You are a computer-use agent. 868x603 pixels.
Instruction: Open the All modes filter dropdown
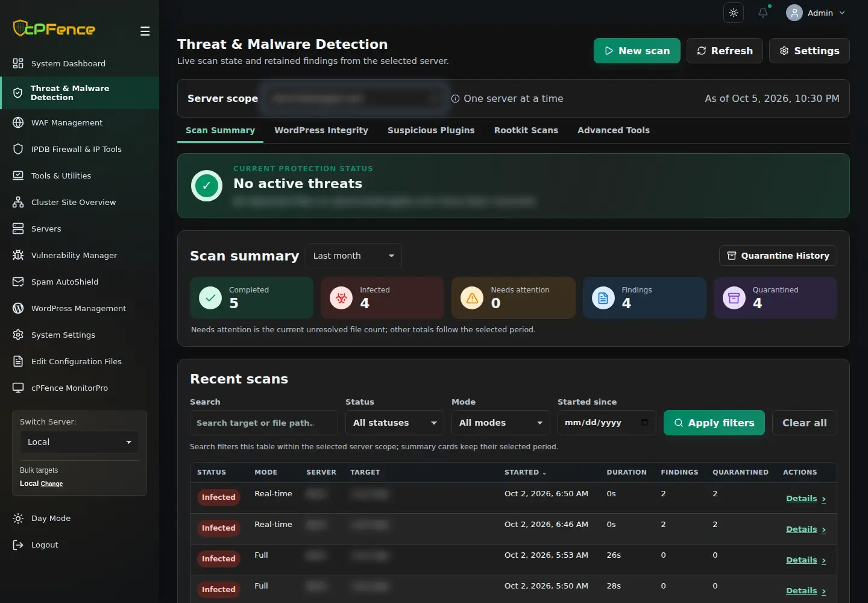click(x=501, y=423)
